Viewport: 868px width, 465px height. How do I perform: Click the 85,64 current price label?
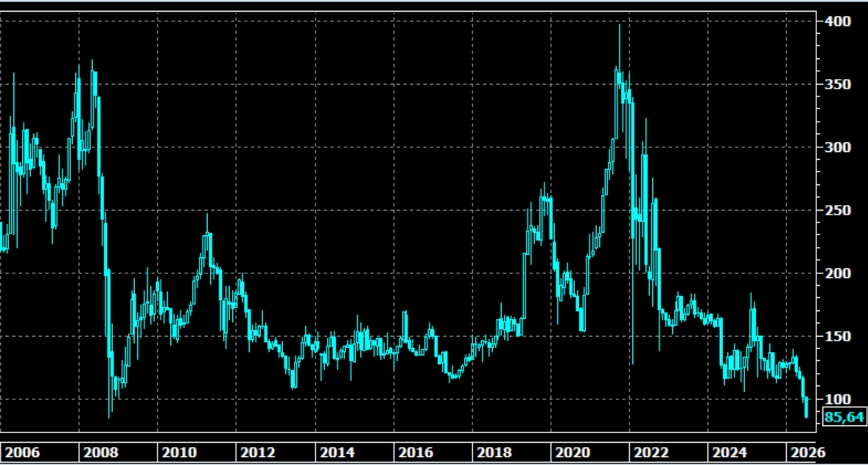click(x=844, y=417)
